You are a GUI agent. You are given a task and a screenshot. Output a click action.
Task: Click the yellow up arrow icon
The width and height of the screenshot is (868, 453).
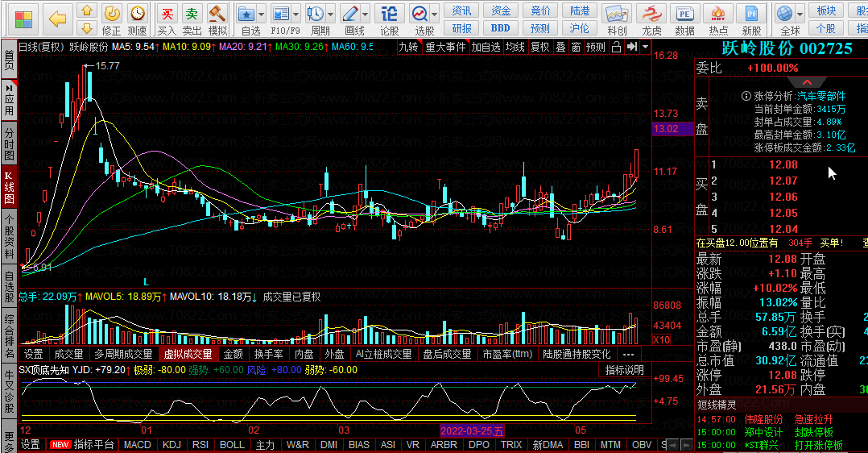[x=86, y=10]
